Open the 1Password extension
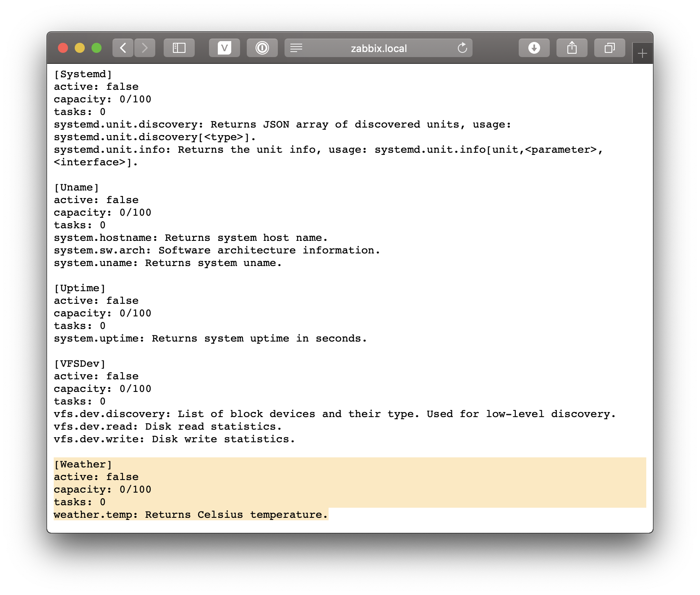Screen dimensions: 700x595 (x=262, y=48)
